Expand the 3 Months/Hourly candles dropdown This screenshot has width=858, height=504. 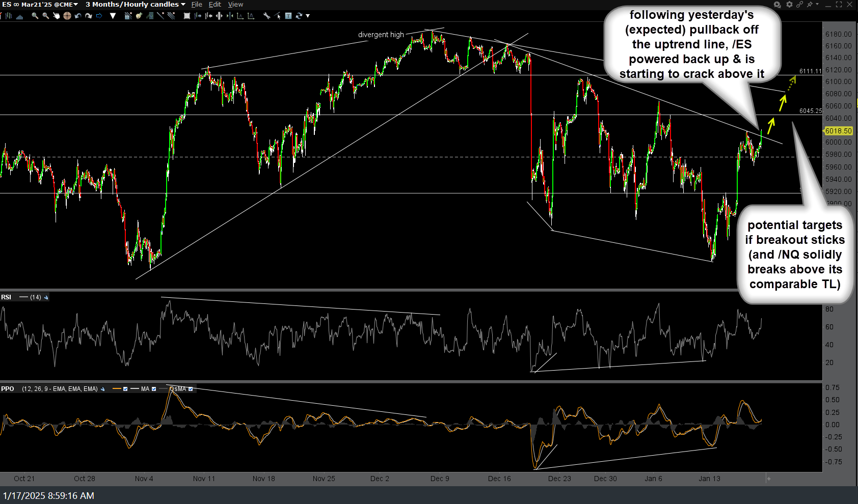pyautogui.click(x=183, y=4)
